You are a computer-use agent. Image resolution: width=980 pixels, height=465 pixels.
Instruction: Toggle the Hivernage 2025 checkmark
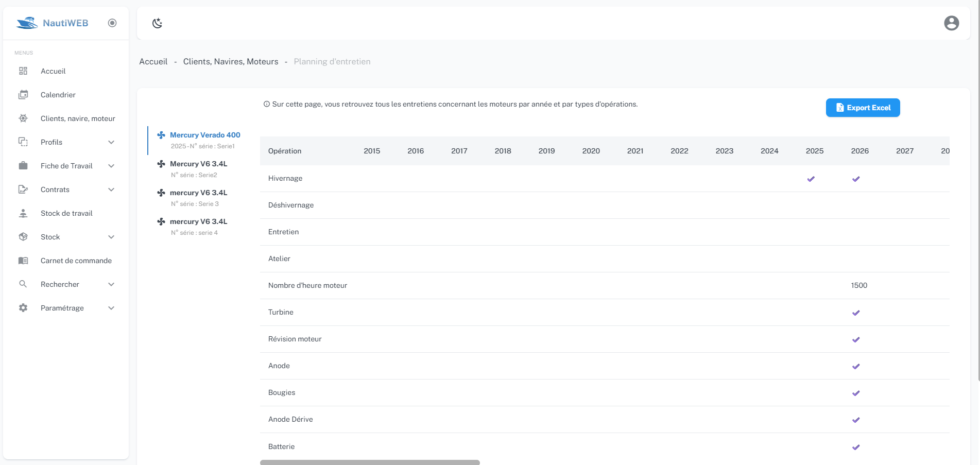click(811, 179)
